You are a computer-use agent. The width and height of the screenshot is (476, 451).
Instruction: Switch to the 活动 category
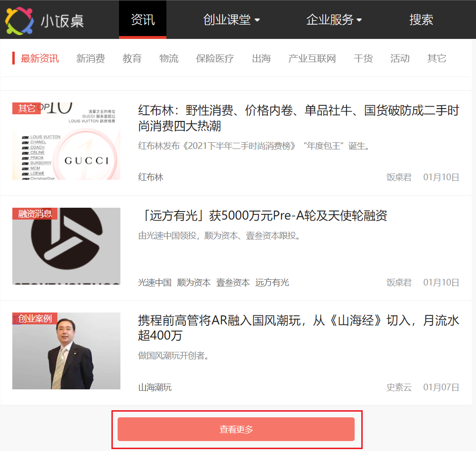pos(400,58)
